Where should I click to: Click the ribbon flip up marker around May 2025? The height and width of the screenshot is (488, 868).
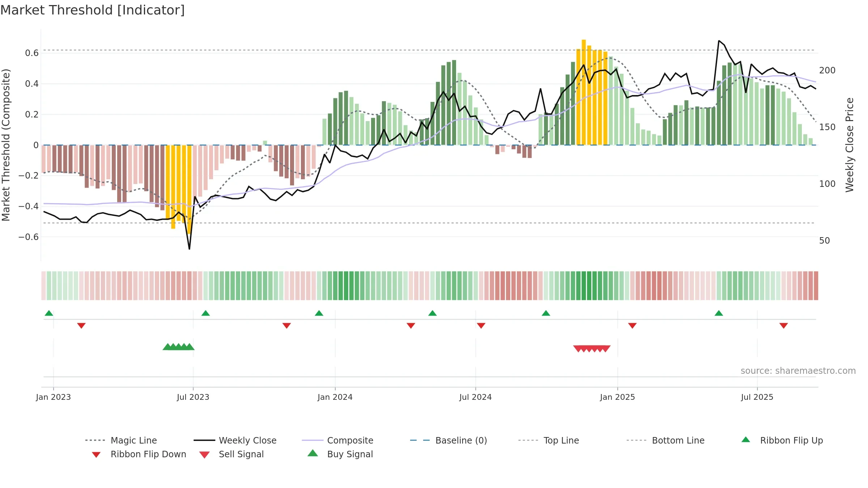(x=719, y=313)
